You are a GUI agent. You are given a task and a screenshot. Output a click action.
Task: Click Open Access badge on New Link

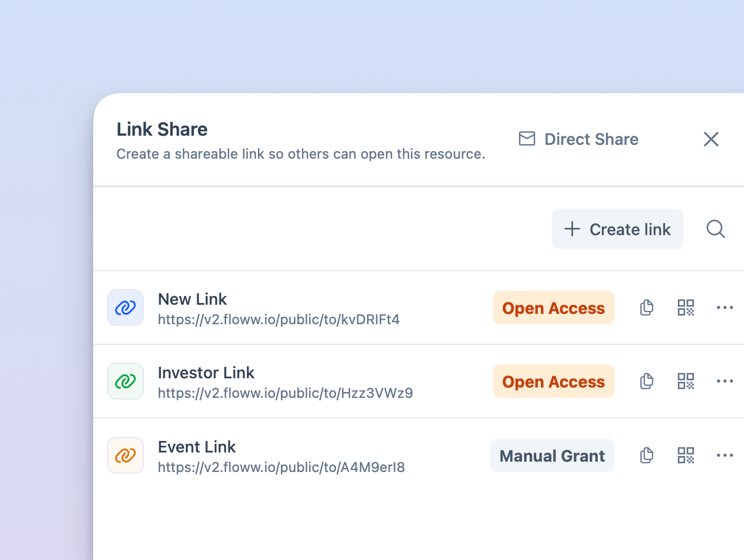click(554, 308)
